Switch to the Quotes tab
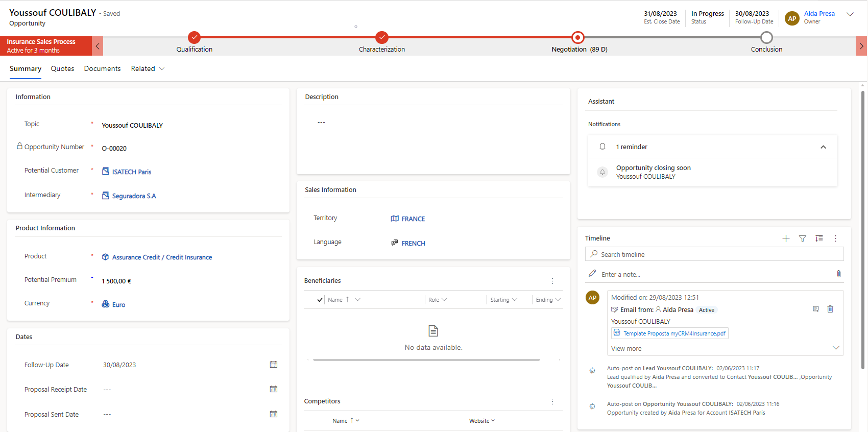The image size is (868, 432). (62, 69)
